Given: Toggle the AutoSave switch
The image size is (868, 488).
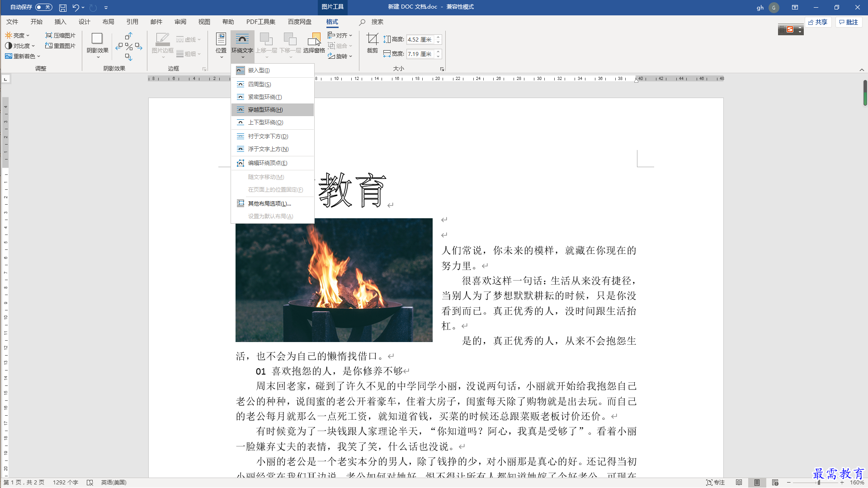Looking at the screenshot, I should (x=43, y=7).
